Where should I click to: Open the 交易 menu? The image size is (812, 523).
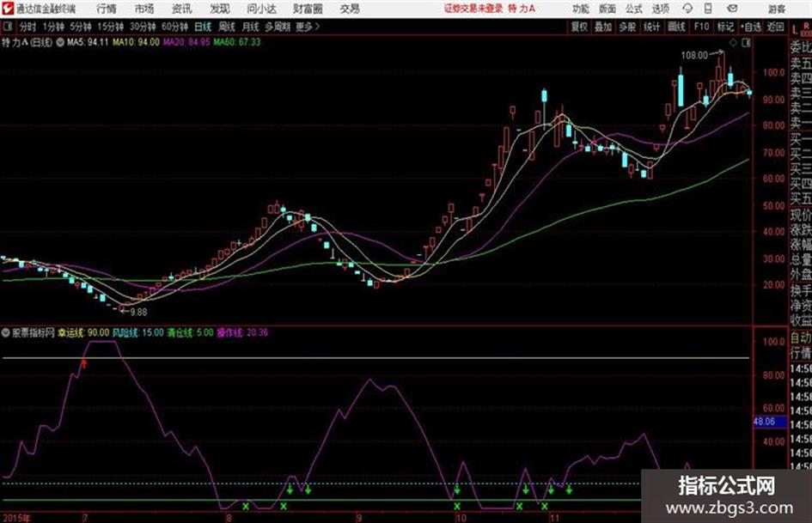click(350, 9)
